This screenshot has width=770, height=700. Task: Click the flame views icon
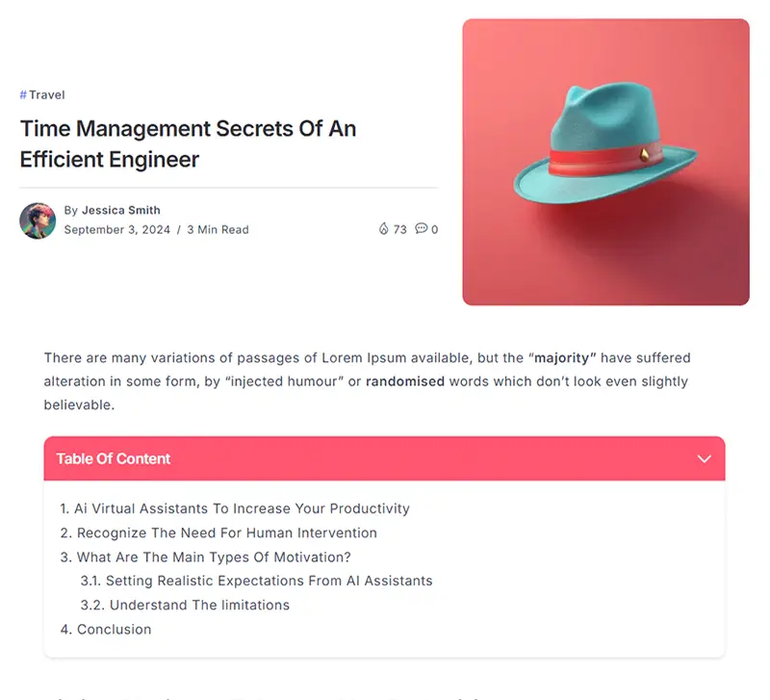coord(383,229)
